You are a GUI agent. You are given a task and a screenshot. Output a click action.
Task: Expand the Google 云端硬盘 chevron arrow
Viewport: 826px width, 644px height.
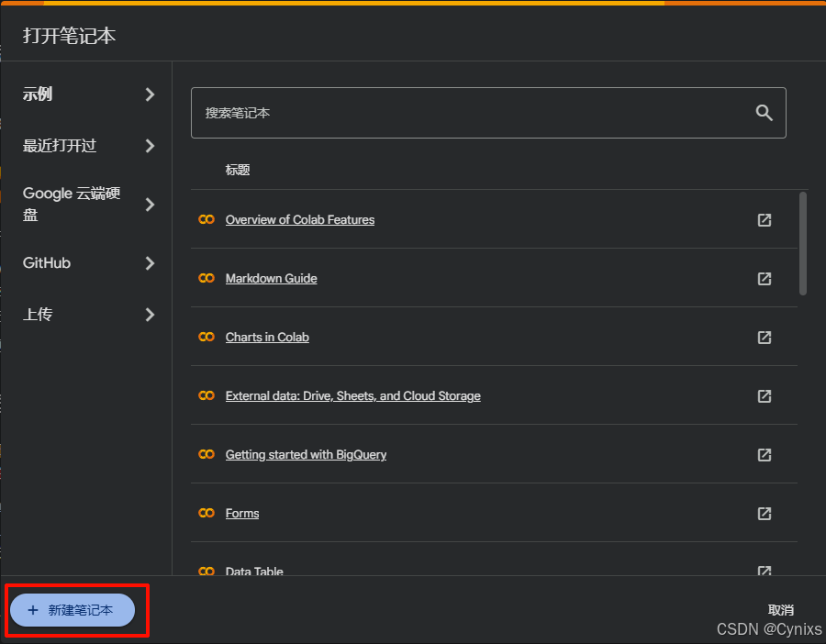coord(151,205)
